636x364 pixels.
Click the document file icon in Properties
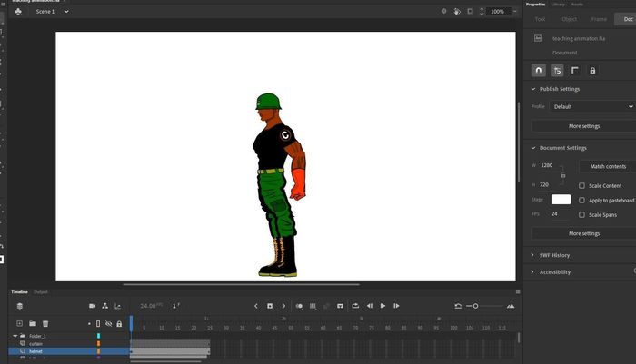click(538, 38)
